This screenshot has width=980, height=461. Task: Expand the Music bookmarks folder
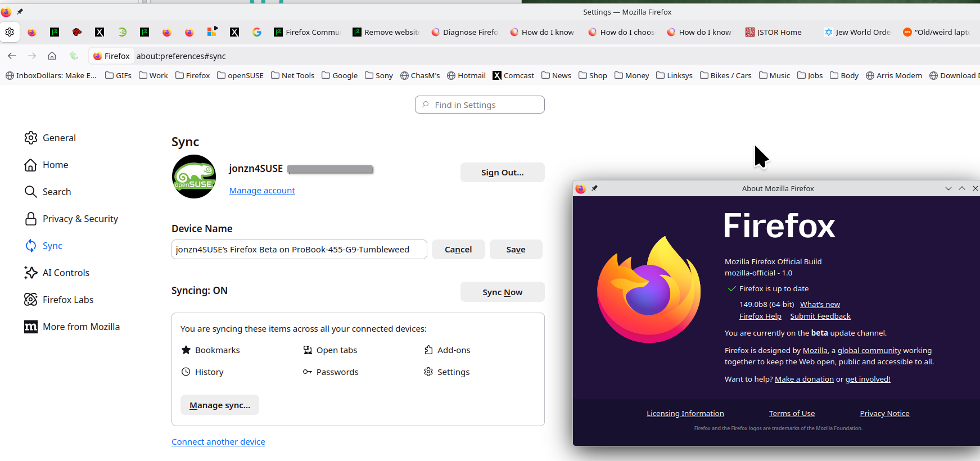[774, 75]
